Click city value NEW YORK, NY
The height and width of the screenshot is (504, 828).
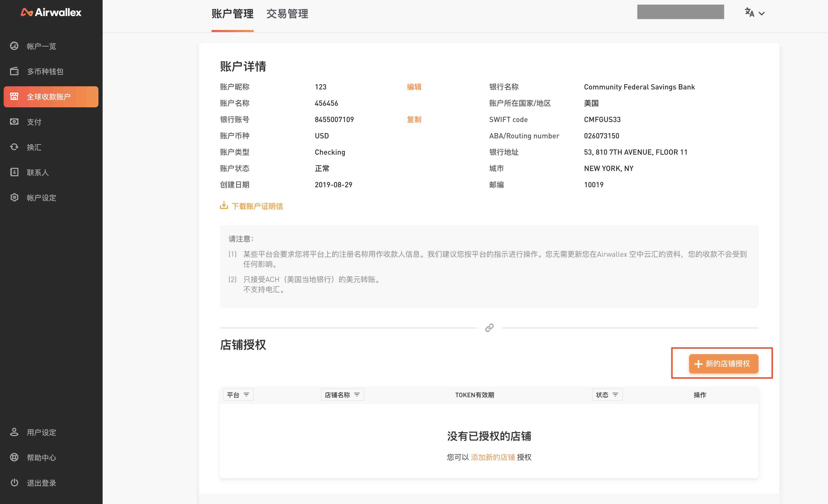coord(608,168)
